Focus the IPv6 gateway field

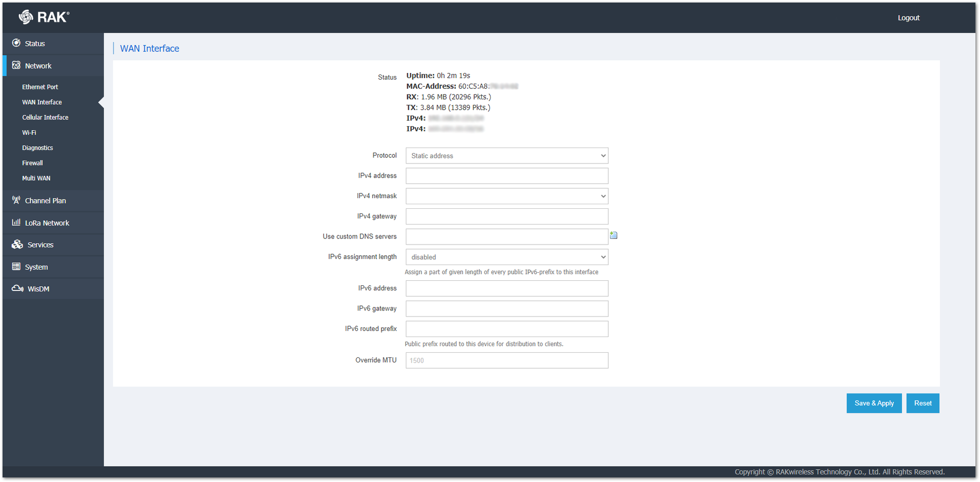point(507,308)
